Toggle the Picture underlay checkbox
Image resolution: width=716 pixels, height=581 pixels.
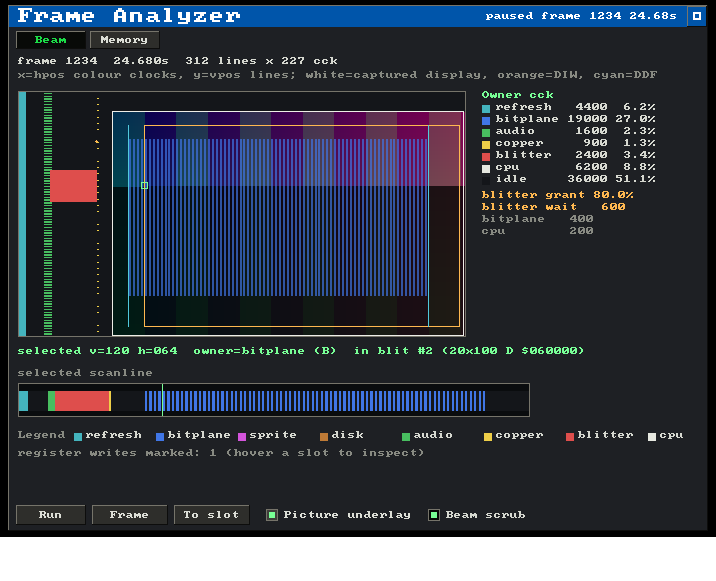272,515
